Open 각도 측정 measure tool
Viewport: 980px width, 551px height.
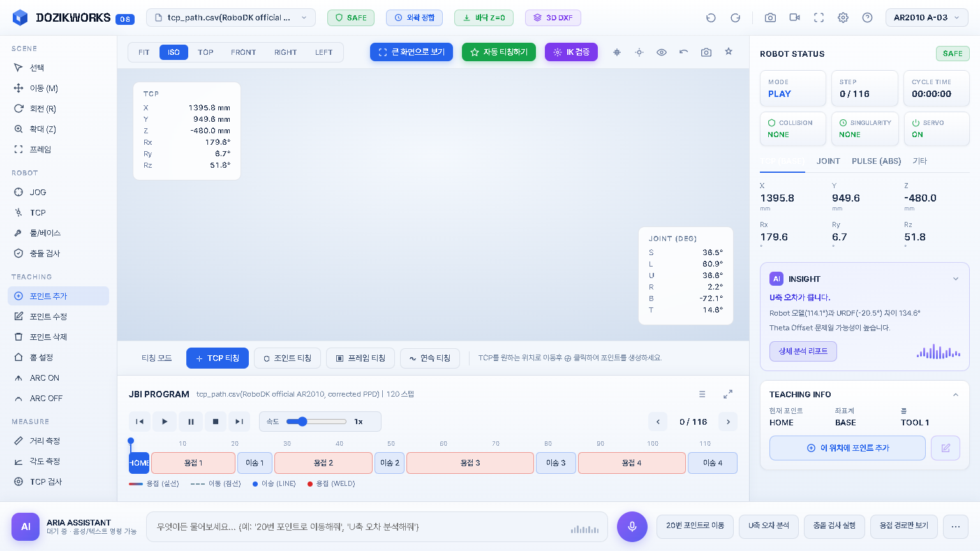click(58, 461)
